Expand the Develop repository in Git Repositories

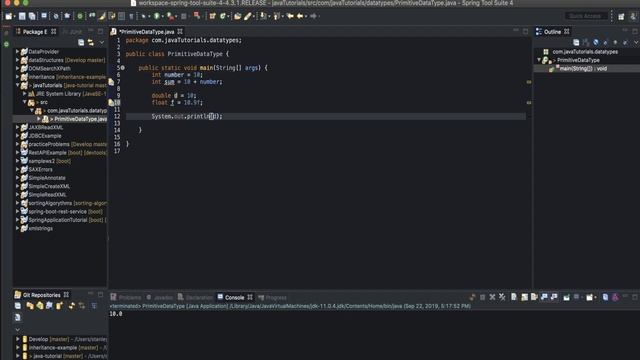(18, 339)
